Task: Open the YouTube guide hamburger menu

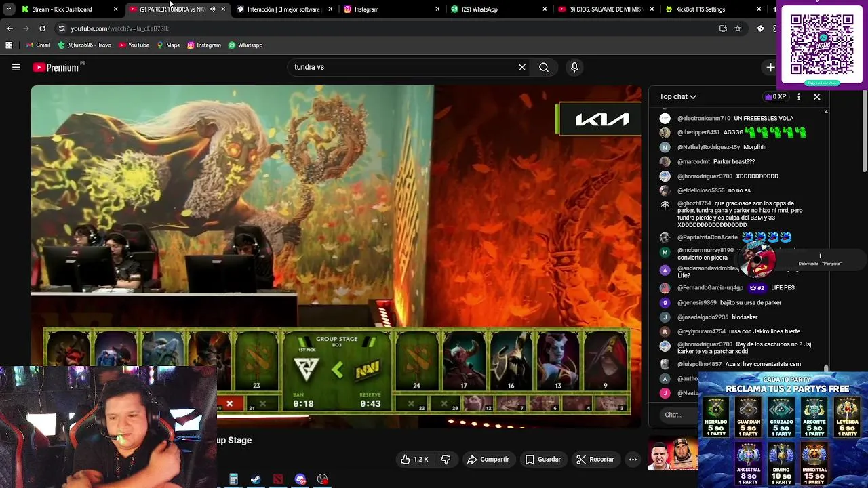Action: [16, 67]
